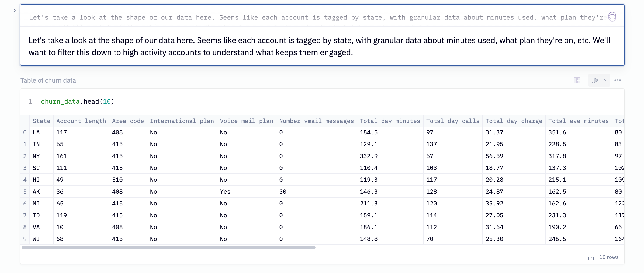644x273 pixels.
Task: Click the loading spinner in the text cell
Action: (612, 17)
